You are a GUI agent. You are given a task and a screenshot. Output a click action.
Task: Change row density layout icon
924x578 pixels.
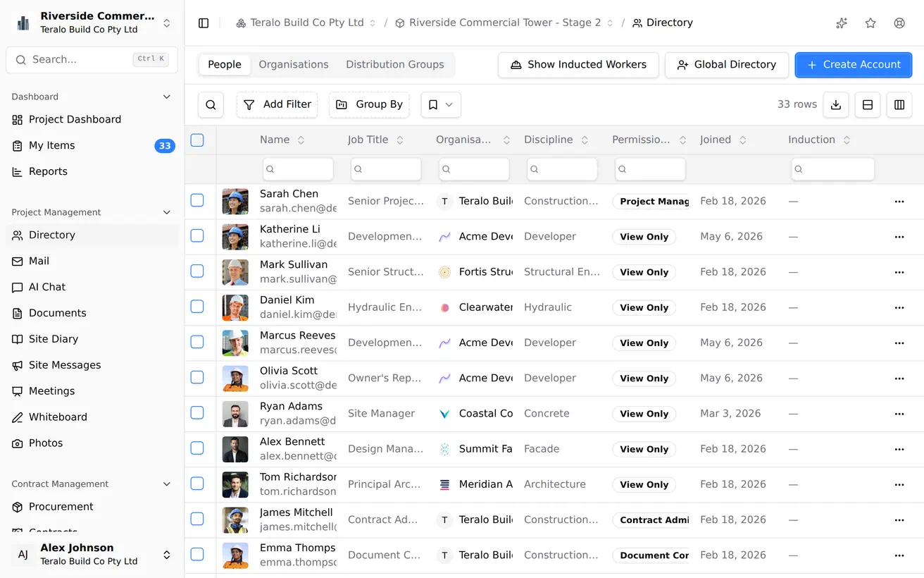pos(868,105)
